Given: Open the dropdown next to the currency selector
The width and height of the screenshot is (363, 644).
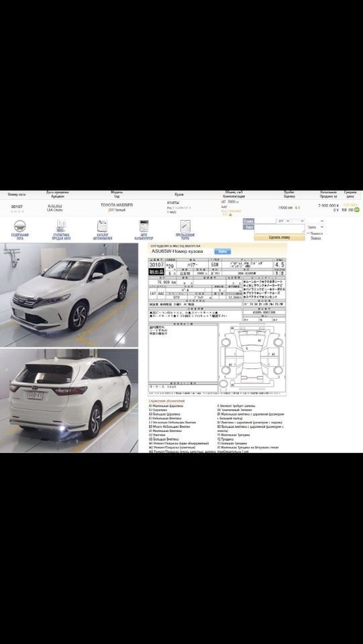Looking at the screenshot, I should click(x=298, y=221).
